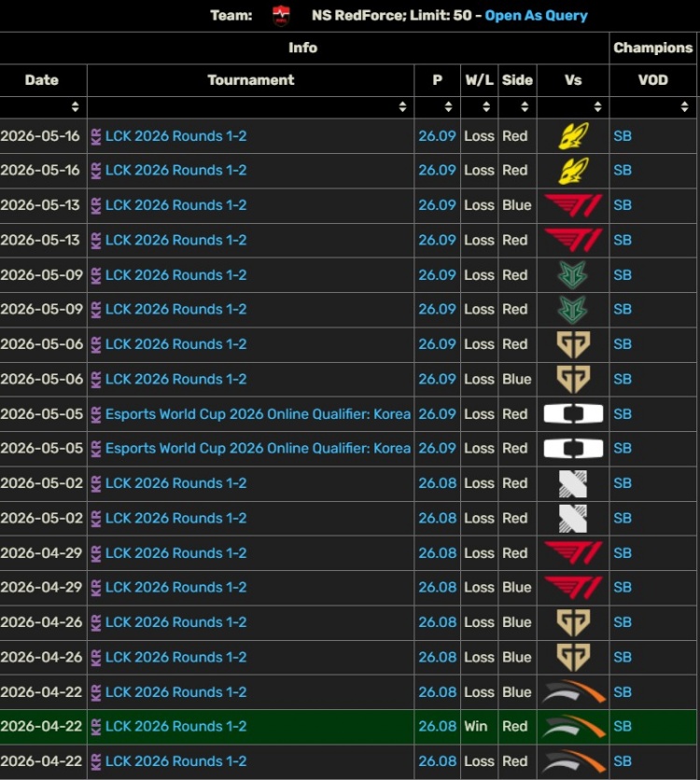
Task: Click sort arrows under the W/L header
Action: [x=486, y=107]
